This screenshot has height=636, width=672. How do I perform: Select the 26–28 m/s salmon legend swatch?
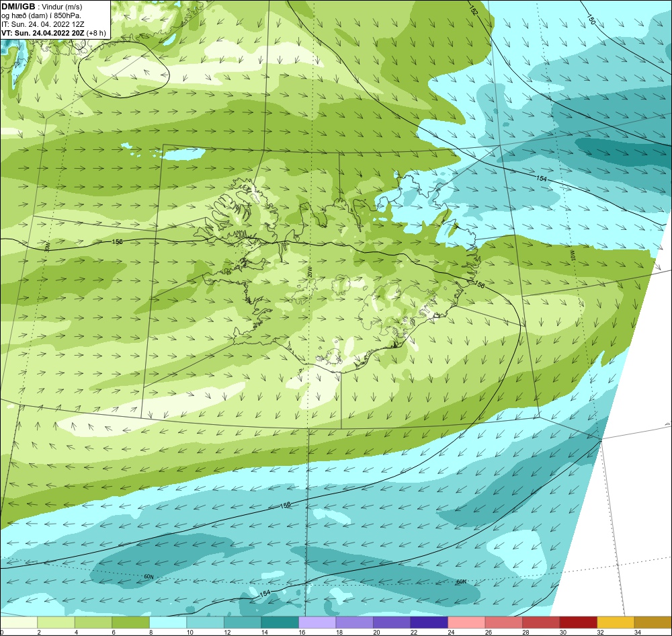[x=503, y=623]
